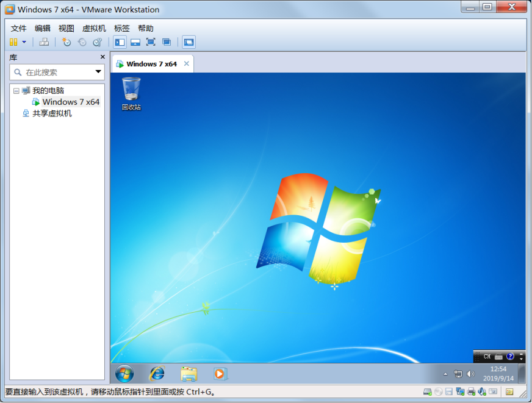Open the 视图 menu
The image size is (532, 403).
pos(66,29)
